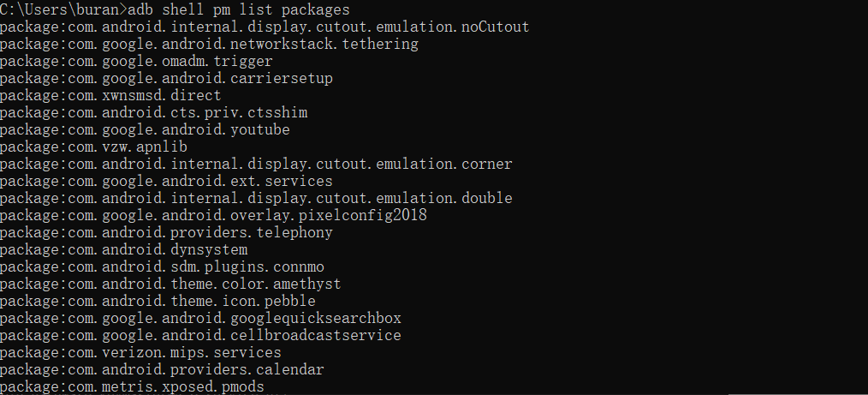Select the overlay.pixelconfig2018 package line

point(214,216)
